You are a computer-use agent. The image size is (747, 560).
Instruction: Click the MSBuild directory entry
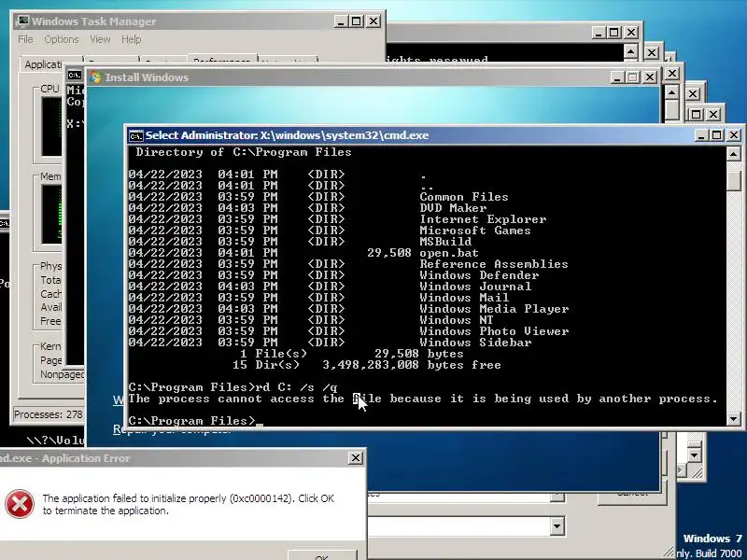(x=445, y=242)
